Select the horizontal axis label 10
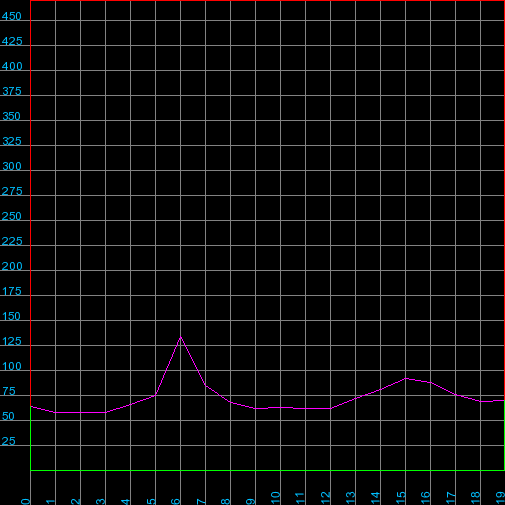The height and width of the screenshot is (505, 505). [275, 498]
